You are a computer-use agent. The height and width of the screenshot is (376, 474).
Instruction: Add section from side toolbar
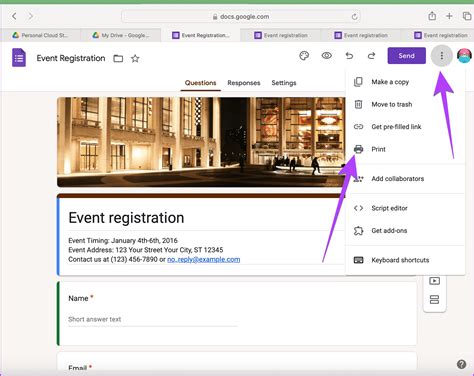(x=434, y=299)
